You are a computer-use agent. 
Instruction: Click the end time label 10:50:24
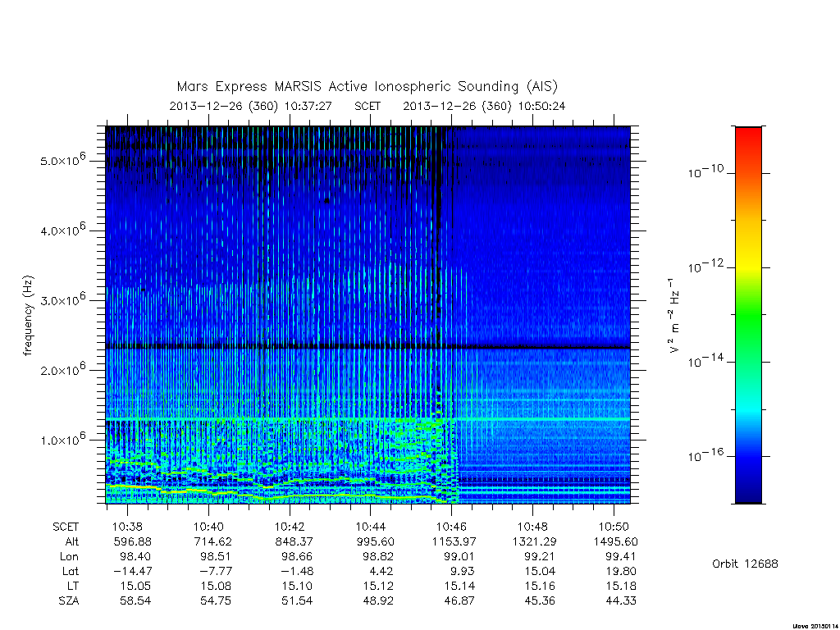click(x=541, y=106)
